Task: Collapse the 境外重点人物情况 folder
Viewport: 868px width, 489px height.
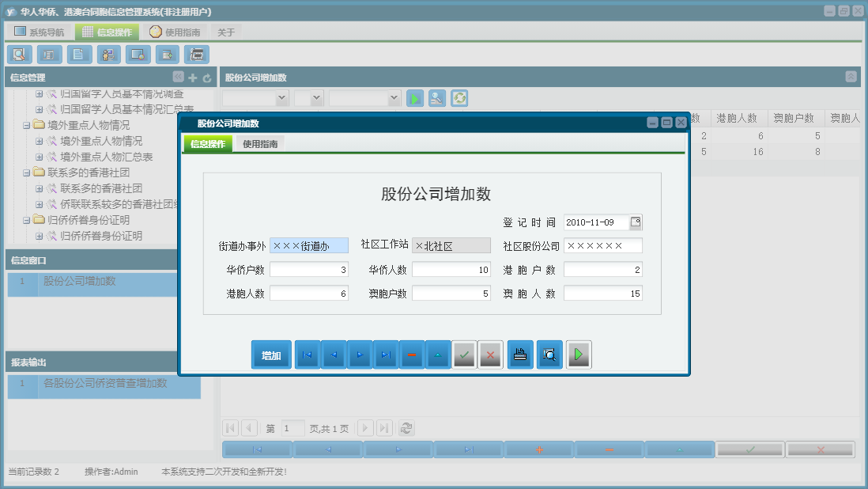Action: tap(27, 124)
